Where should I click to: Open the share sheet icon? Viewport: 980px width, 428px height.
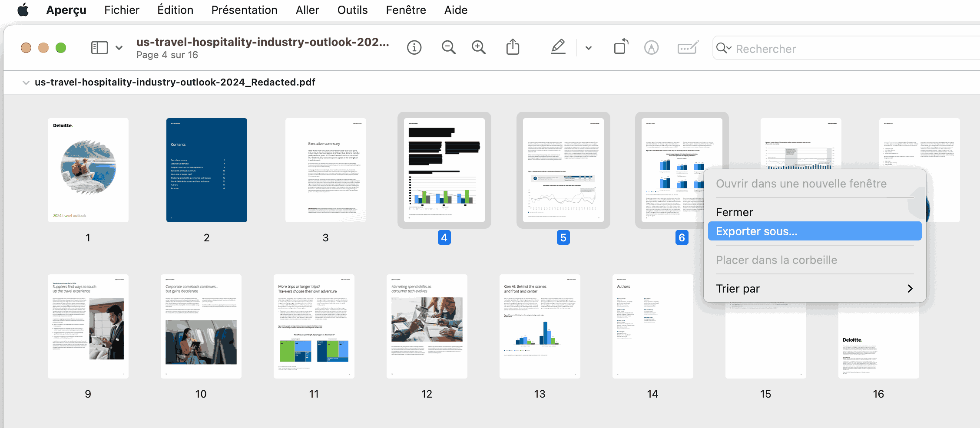(513, 46)
